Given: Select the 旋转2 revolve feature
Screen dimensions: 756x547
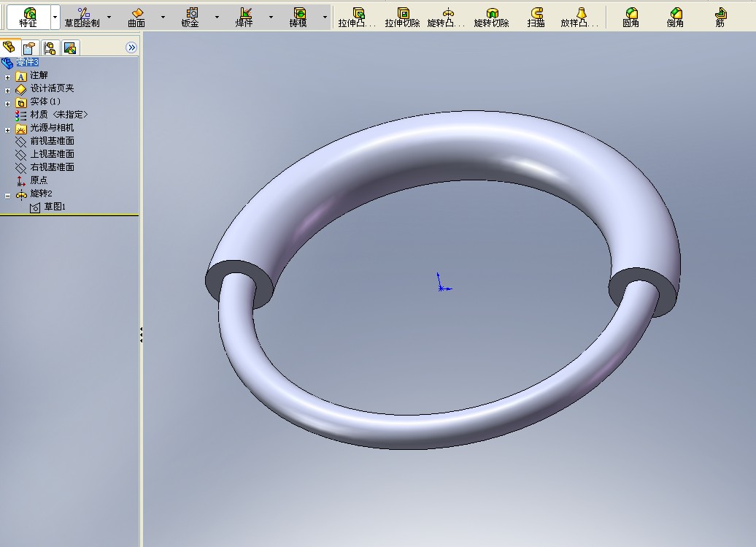Looking at the screenshot, I should click(41, 194).
